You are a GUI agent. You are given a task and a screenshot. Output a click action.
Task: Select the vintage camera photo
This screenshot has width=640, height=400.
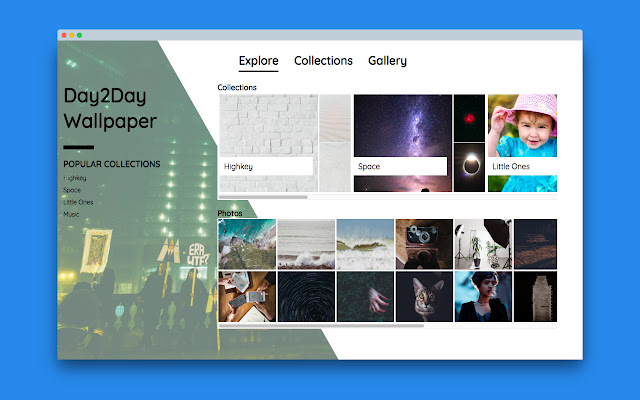(424, 244)
